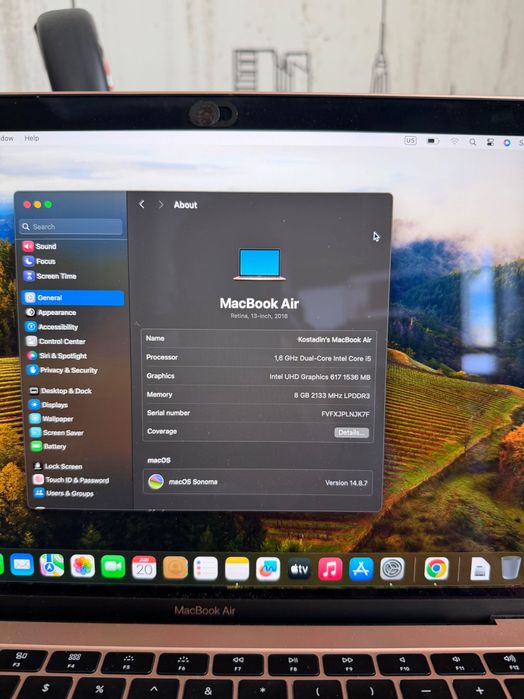
Task: Select General in settings sidebar
Action: (73, 298)
